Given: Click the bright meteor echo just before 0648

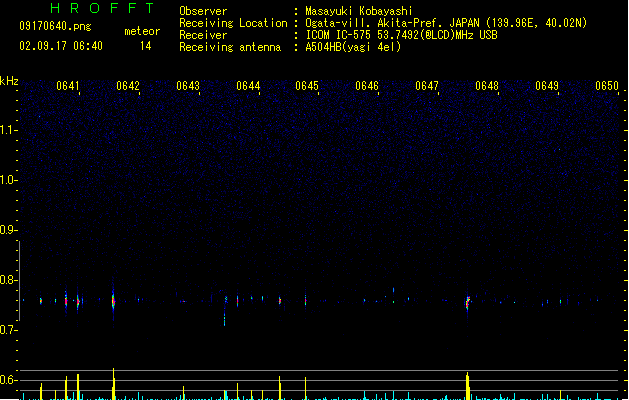Looking at the screenshot, I should point(468,303).
